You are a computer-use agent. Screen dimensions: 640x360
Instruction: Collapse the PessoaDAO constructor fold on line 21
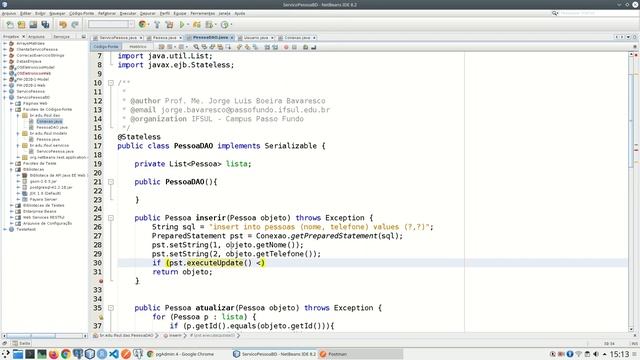coord(111,182)
